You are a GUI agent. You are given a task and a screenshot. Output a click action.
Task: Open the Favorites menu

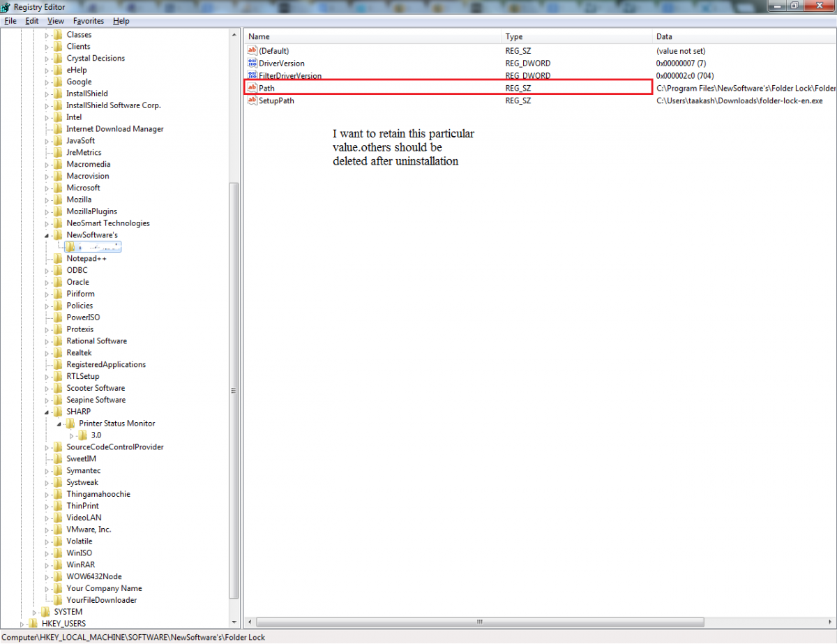click(88, 21)
